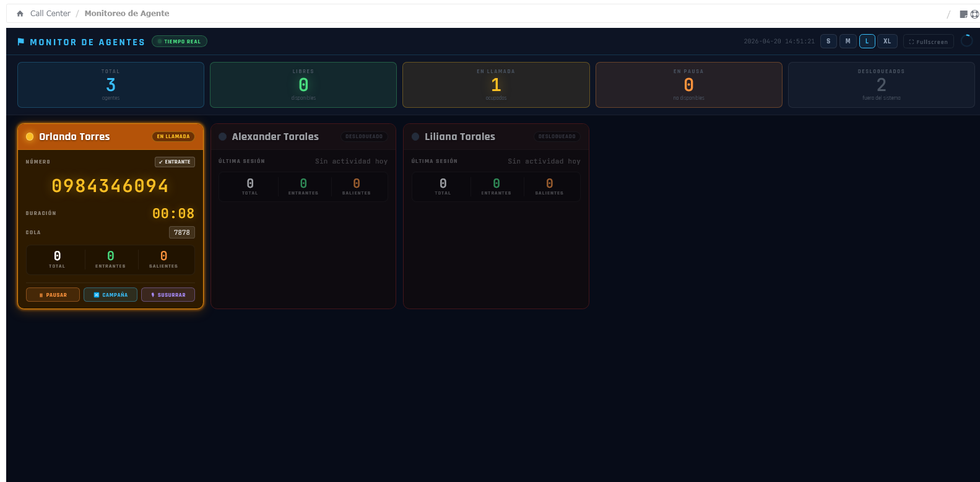Open the sticky note icon at top right

coord(963,14)
